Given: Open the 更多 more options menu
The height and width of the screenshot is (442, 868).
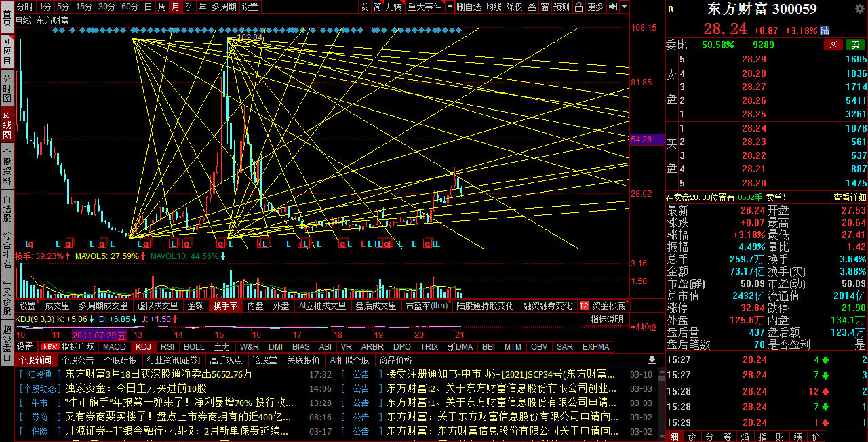Looking at the screenshot, I should pos(595,7).
